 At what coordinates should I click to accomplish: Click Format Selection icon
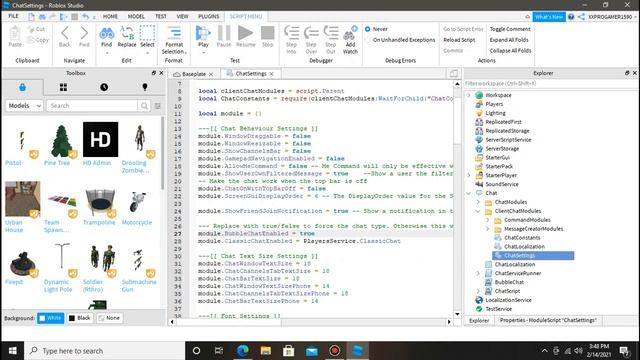pos(174,33)
